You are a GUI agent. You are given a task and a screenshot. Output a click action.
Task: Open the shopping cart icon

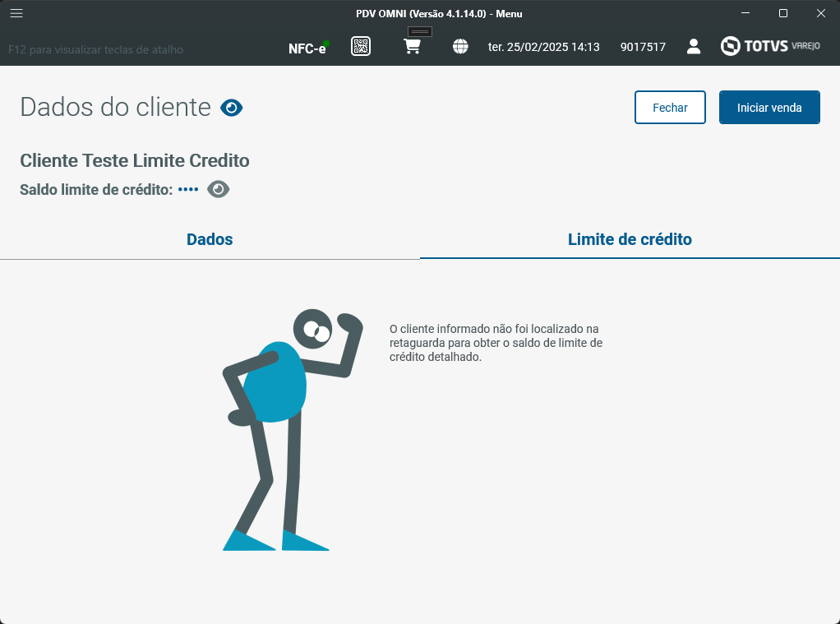pos(412,46)
